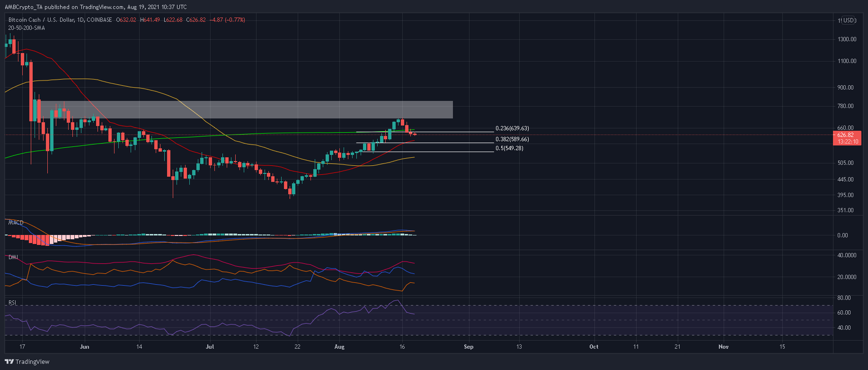Click the Oct date label on time axis
The image size is (868, 370).
tap(594, 347)
